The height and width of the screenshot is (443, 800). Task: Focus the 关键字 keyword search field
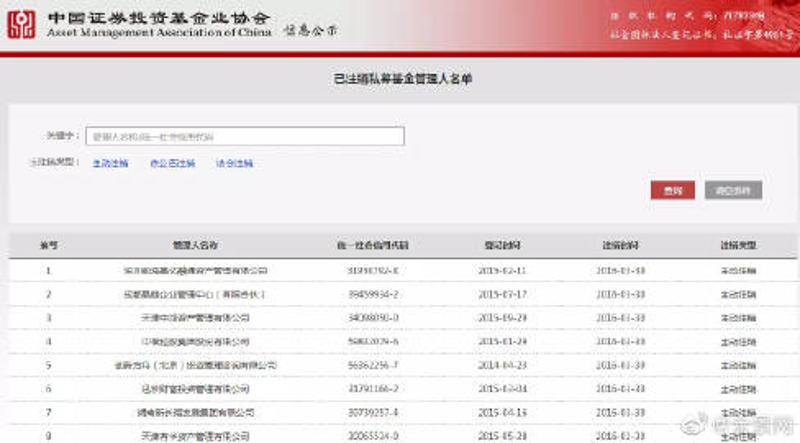[244, 136]
